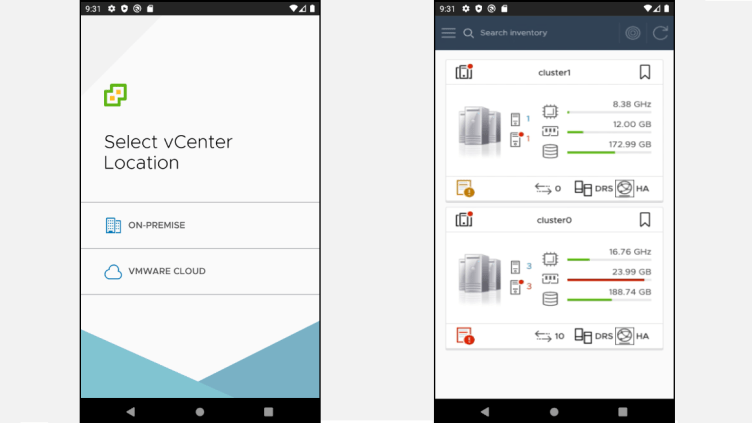Viewport: 752px width, 423px height.
Task: Tap cluster1 172.99 GB value
Action: (x=630, y=144)
